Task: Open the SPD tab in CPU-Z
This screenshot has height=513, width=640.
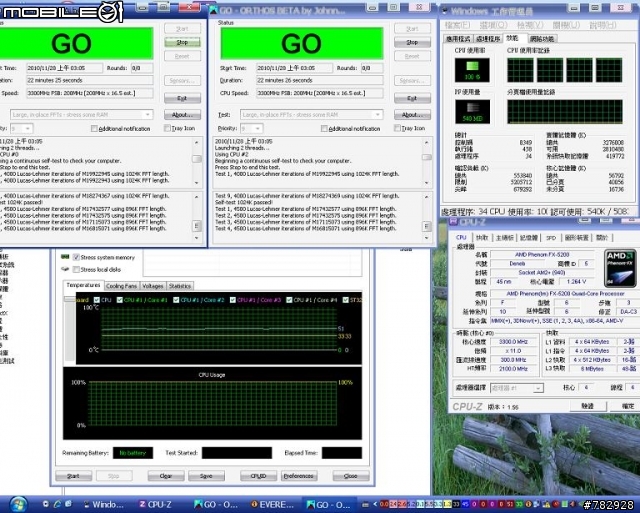Action: pos(551,238)
